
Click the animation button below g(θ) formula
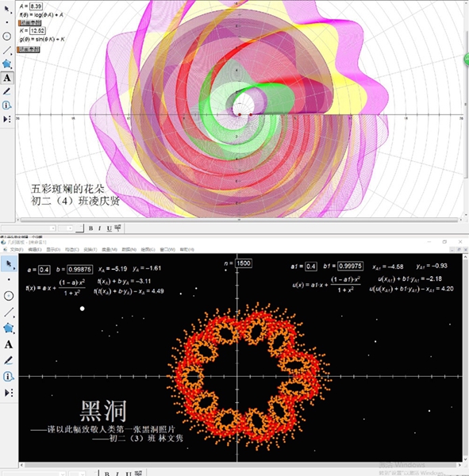click(x=29, y=49)
